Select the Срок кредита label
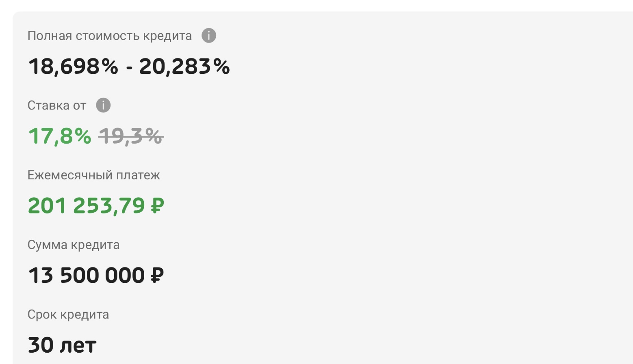The image size is (633, 364). tap(68, 314)
